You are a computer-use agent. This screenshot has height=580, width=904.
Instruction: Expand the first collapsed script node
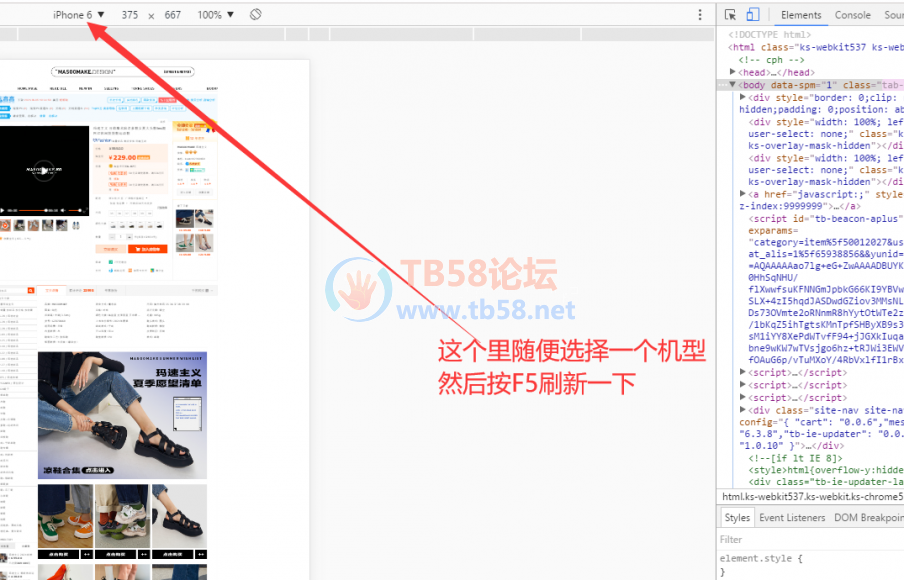click(x=743, y=372)
